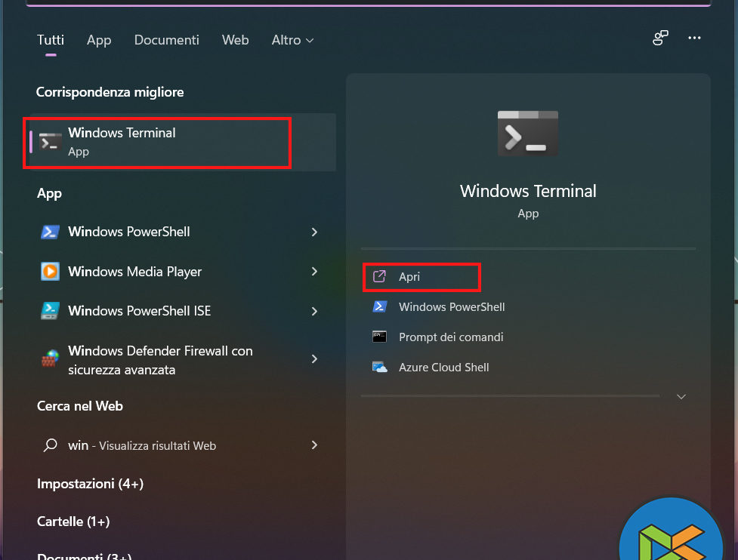Click the Windows PowerShell ISE icon

click(x=50, y=311)
